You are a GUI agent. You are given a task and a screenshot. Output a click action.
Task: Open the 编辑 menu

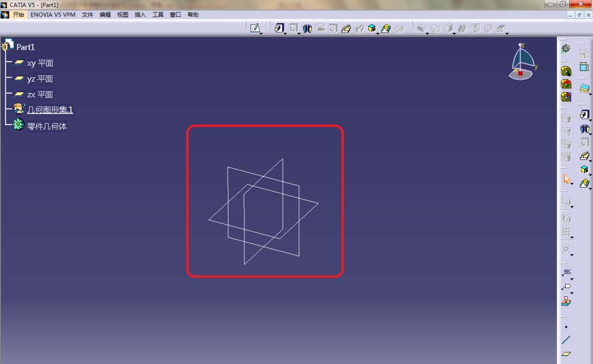pos(105,15)
